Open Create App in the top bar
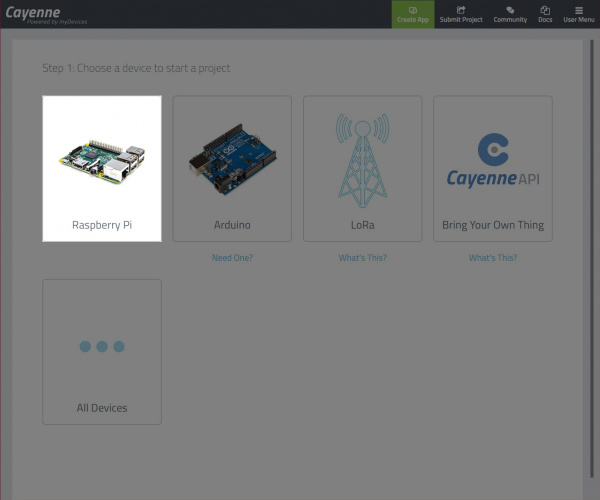600x500 pixels. [x=413, y=15]
